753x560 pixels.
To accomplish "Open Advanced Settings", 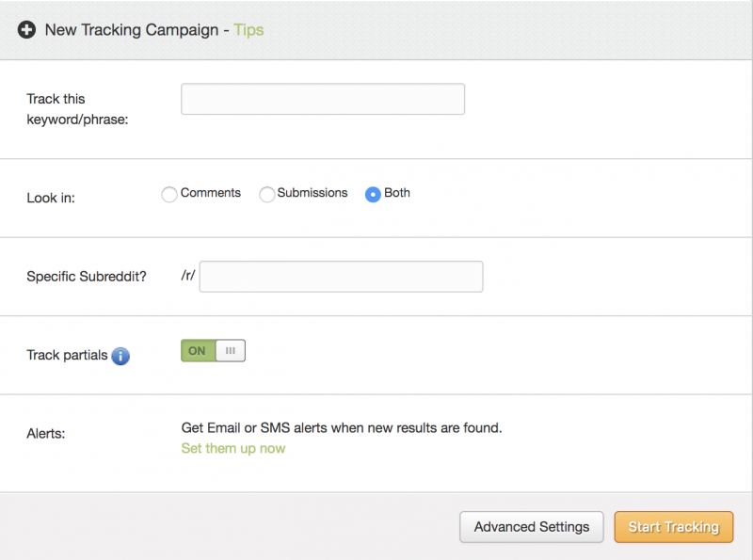I will [532, 527].
